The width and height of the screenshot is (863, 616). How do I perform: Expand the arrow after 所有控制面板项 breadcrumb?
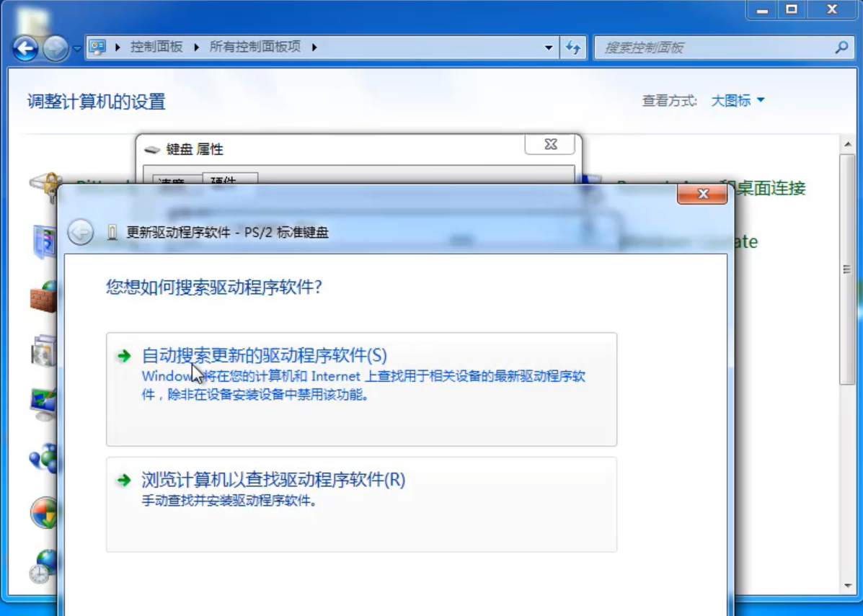(314, 48)
